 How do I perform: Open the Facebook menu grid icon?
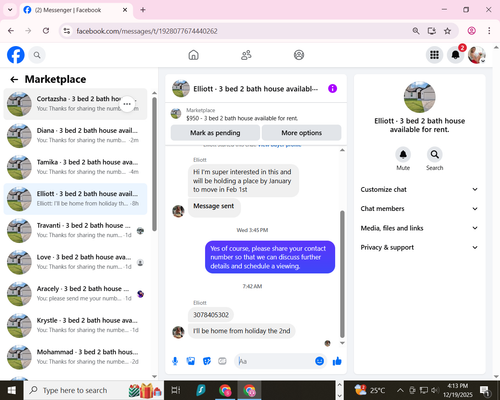[x=434, y=55]
